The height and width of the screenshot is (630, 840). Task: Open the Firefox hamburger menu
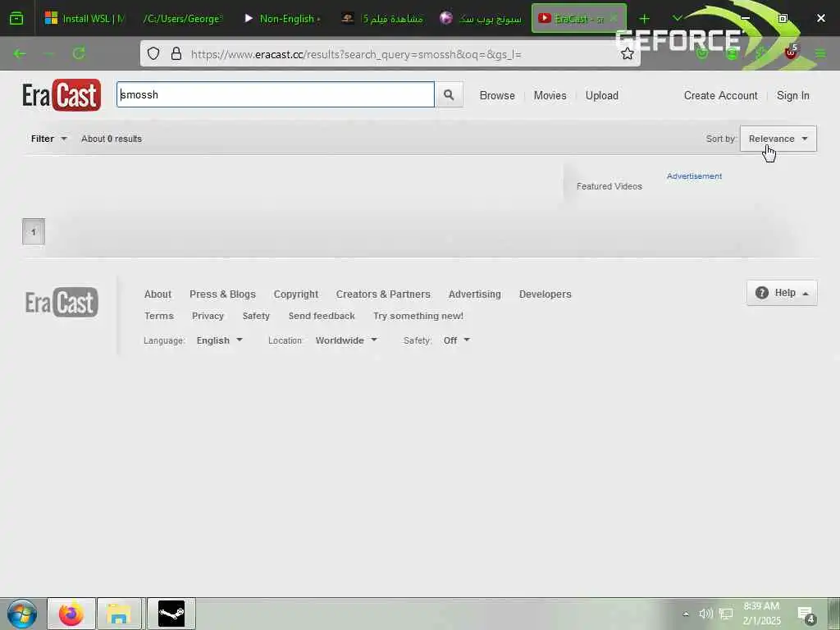coord(820,53)
